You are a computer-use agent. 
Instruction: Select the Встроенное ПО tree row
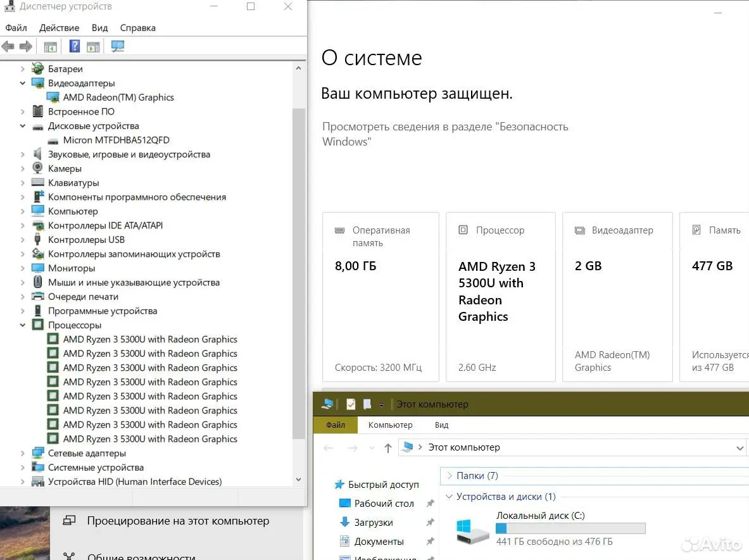coord(81,112)
